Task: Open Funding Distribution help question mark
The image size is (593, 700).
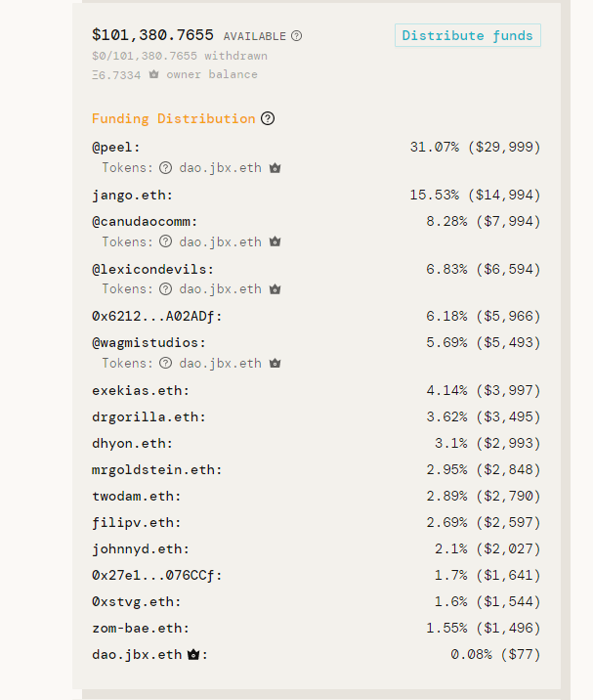Action: [x=268, y=118]
